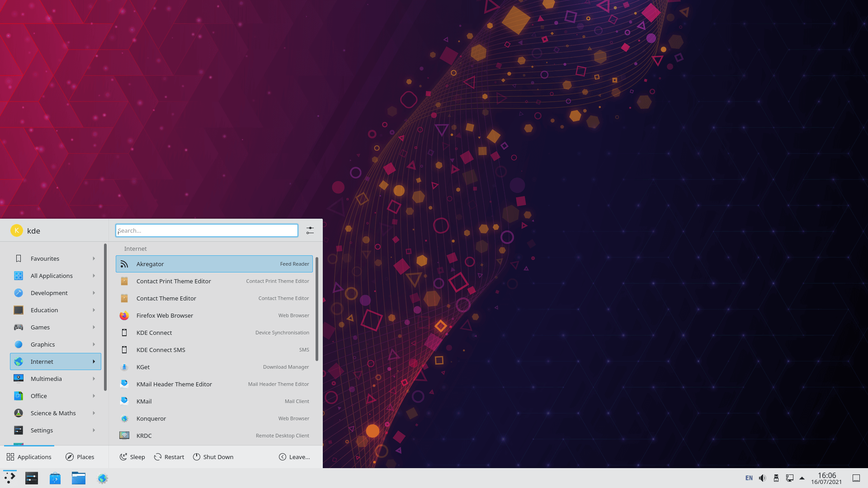
Task: Select the Internet category
Action: pos(56,361)
